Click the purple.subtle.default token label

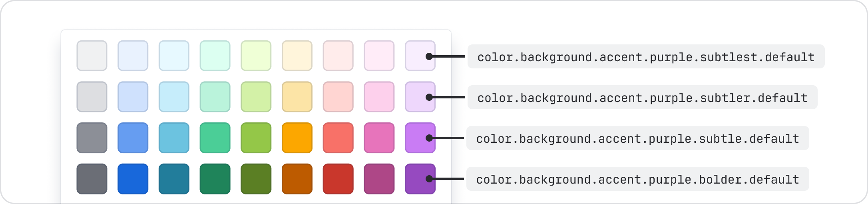pos(637,138)
